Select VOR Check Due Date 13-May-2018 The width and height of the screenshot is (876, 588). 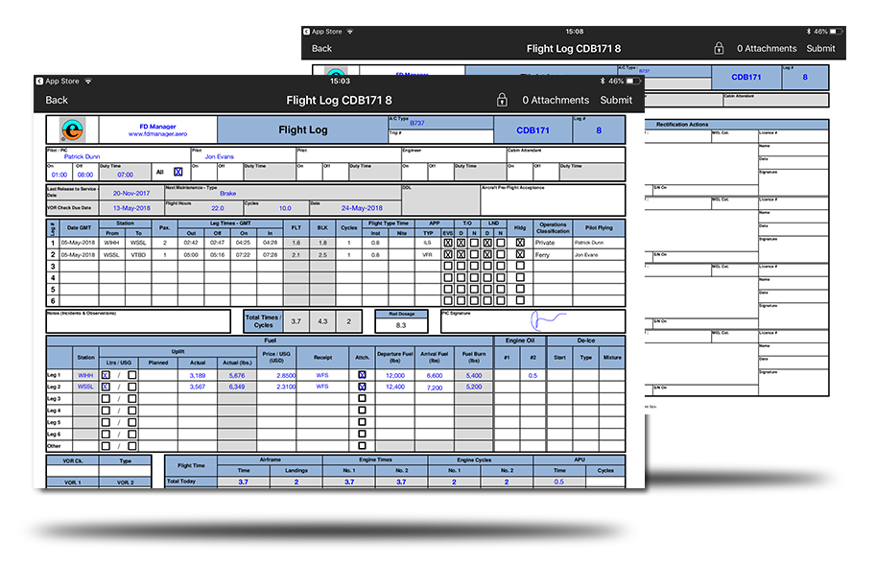click(x=131, y=208)
